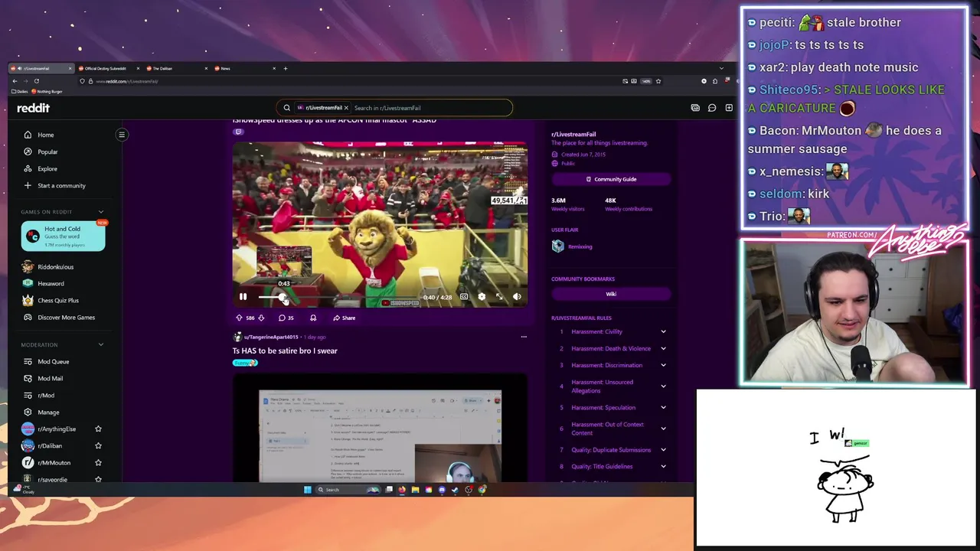This screenshot has width=980, height=551.
Task: Open Reddit chat icon in header
Action: (712, 108)
